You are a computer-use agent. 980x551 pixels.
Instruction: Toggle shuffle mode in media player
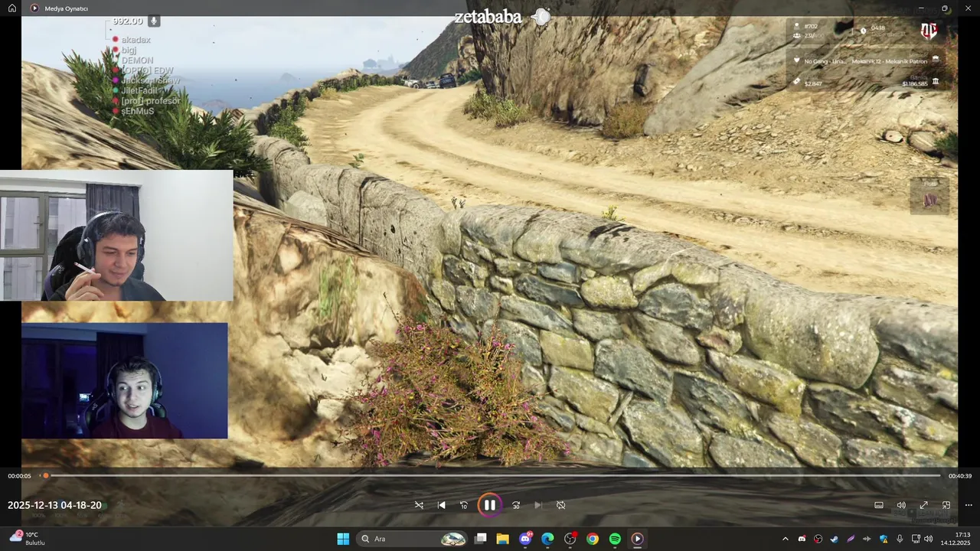(x=419, y=505)
